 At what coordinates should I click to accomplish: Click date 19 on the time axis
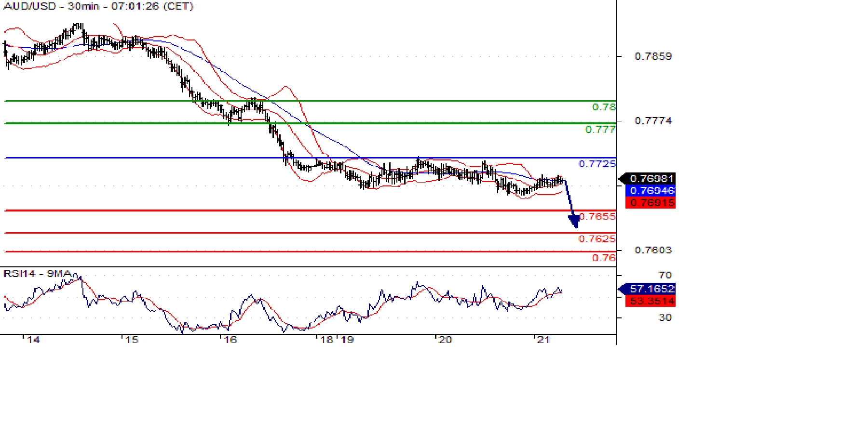(x=348, y=340)
